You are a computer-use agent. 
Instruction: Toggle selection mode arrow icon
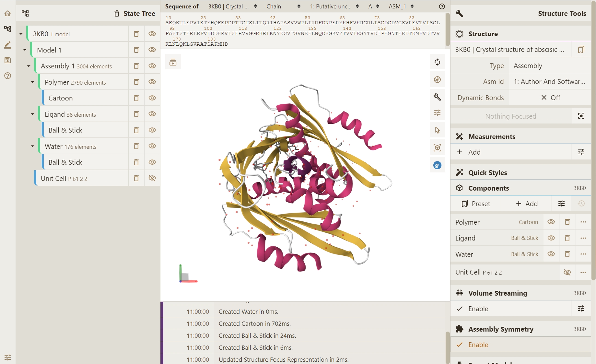click(x=437, y=130)
